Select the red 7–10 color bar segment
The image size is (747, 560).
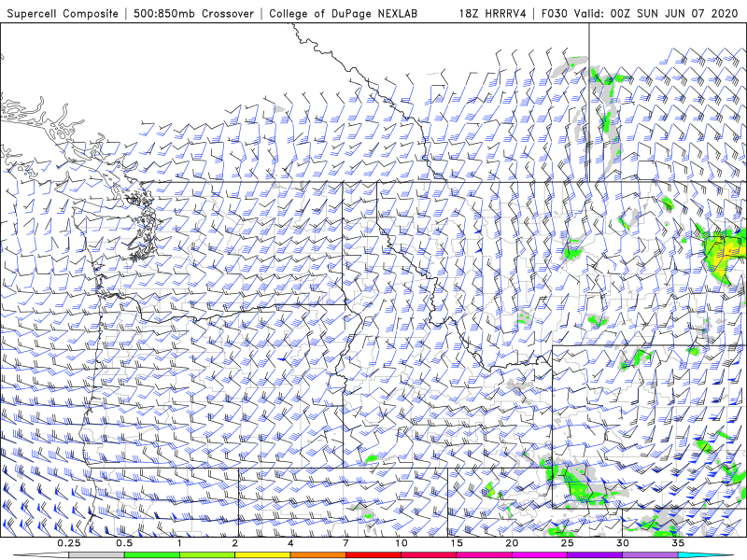[x=373, y=555]
